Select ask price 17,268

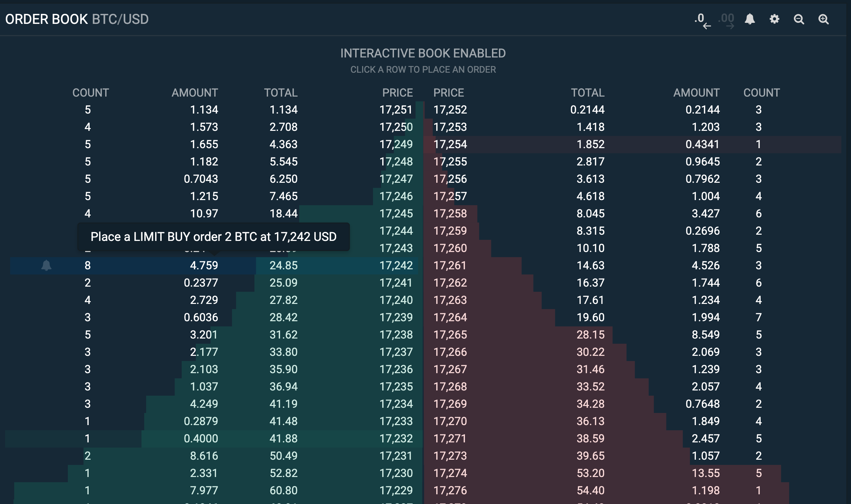pos(450,387)
